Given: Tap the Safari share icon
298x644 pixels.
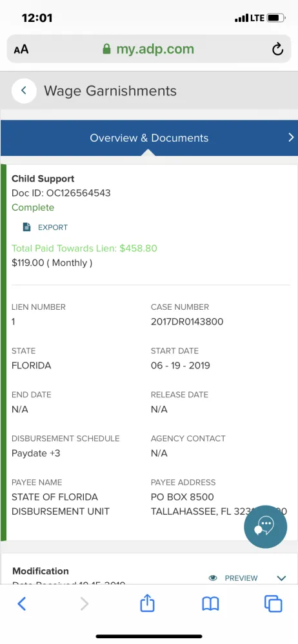Looking at the screenshot, I should 147,604.
